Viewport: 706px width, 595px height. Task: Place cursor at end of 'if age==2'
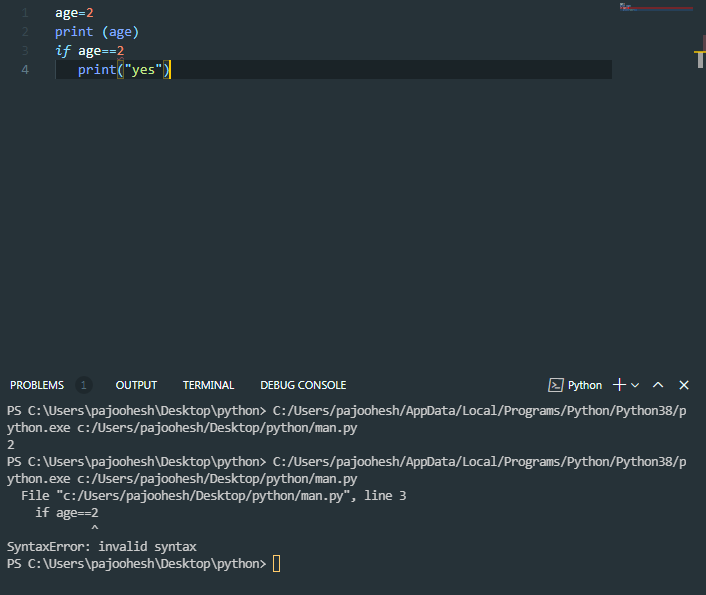[125, 50]
